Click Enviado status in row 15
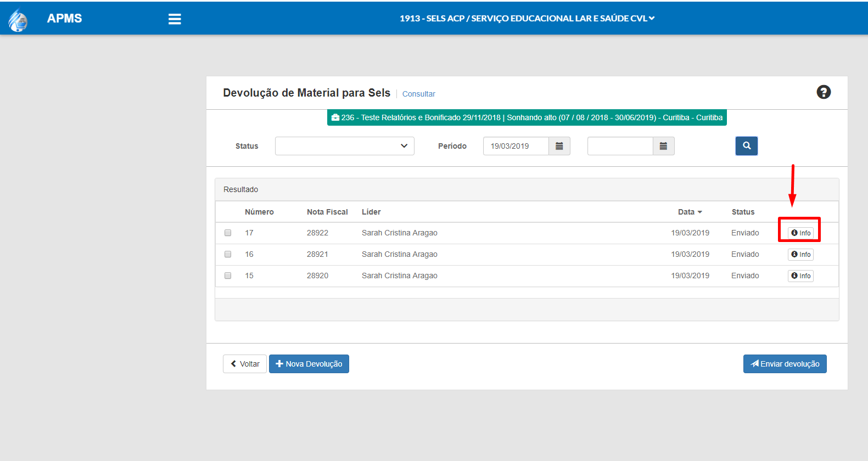This screenshot has height=461, width=868. (745, 276)
